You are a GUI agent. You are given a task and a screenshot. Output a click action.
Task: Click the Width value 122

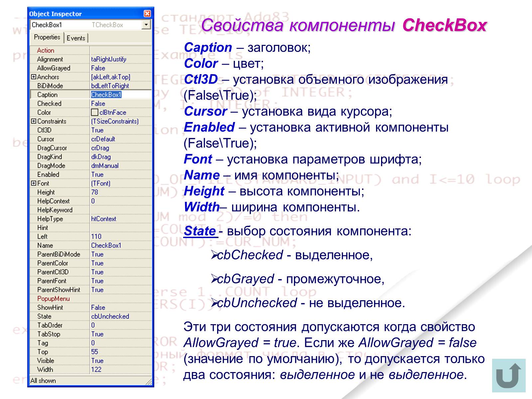pos(96,369)
